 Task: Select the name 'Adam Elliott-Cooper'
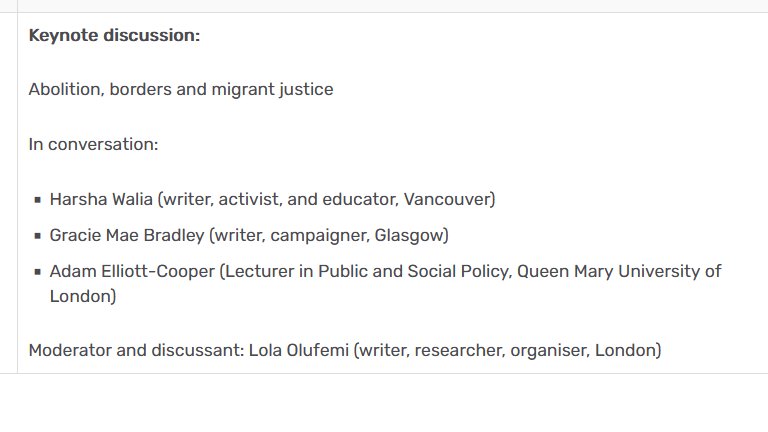click(x=132, y=271)
